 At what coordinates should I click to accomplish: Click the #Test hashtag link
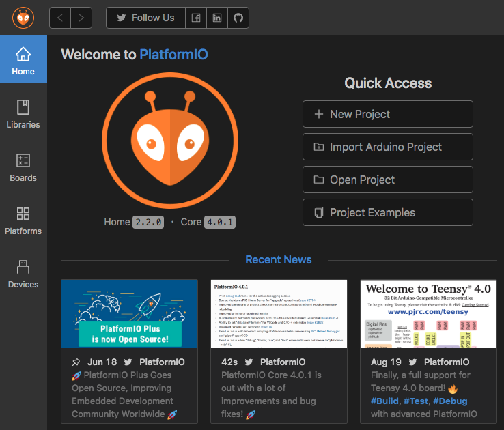point(416,401)
